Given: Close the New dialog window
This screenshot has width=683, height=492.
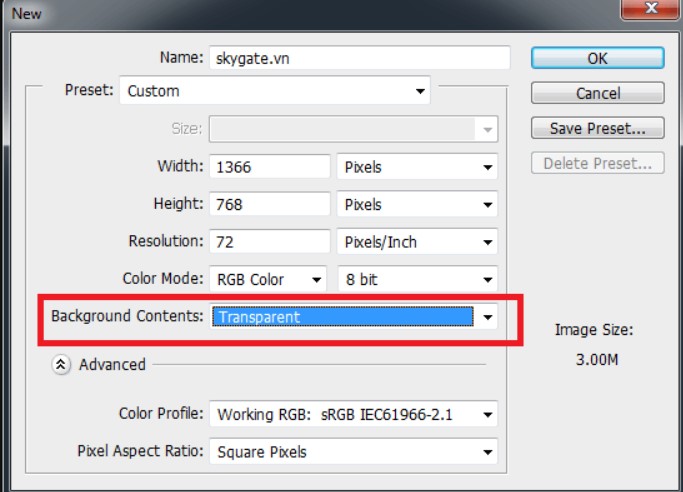Looking at the screenshot, I should click(x=651, y=9).
